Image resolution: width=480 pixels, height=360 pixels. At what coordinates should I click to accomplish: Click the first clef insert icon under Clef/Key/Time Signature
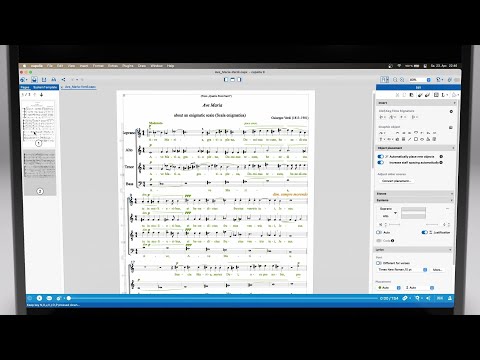382,117
